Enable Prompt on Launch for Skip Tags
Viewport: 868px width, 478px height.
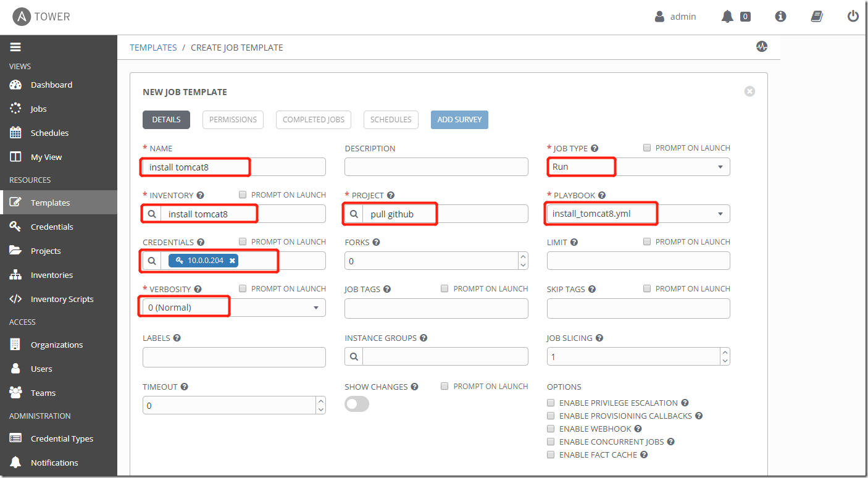pos(647,288)
